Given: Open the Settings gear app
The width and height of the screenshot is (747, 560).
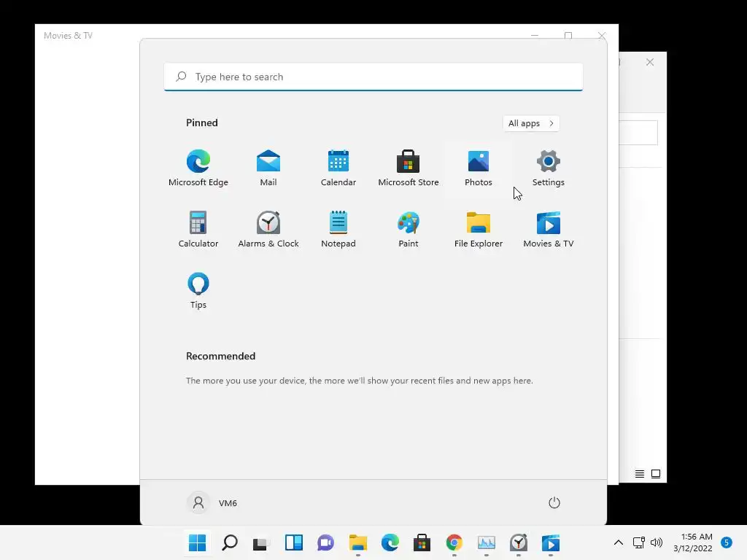Looking at the screenshot, I should pos(549,168).
